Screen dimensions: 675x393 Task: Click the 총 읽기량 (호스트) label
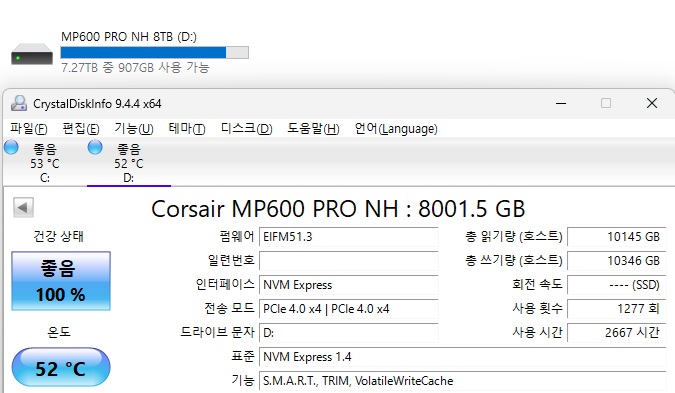[x=514, y=236]
